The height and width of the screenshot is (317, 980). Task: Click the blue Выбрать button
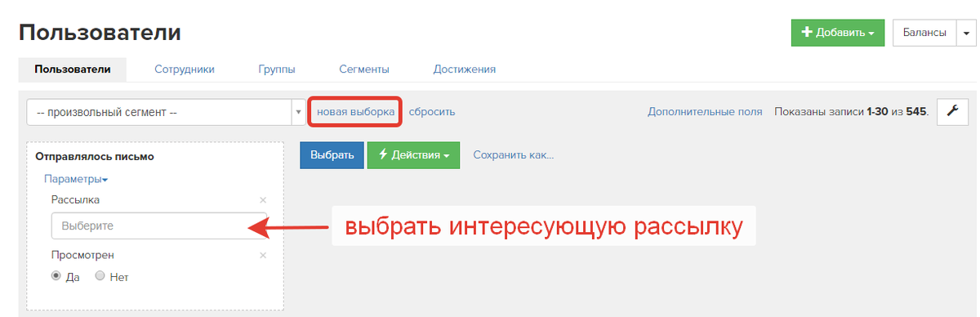point(332,155)
